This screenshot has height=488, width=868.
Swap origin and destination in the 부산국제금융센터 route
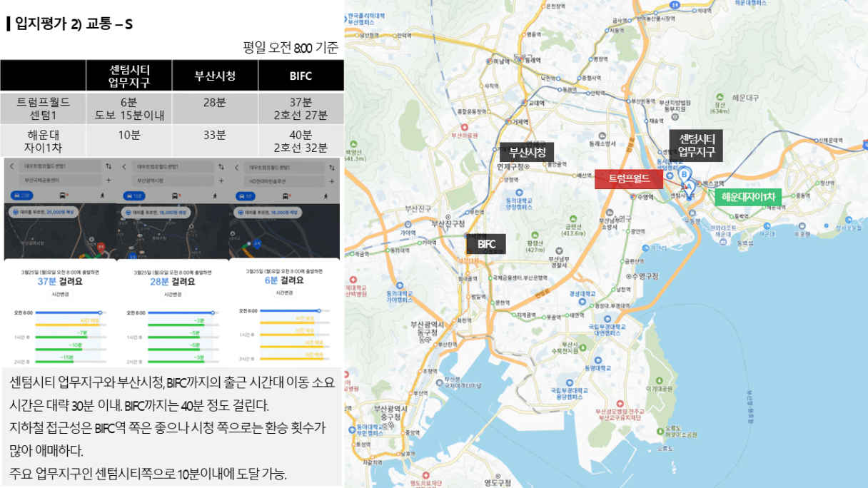click(x=108, y=166)
